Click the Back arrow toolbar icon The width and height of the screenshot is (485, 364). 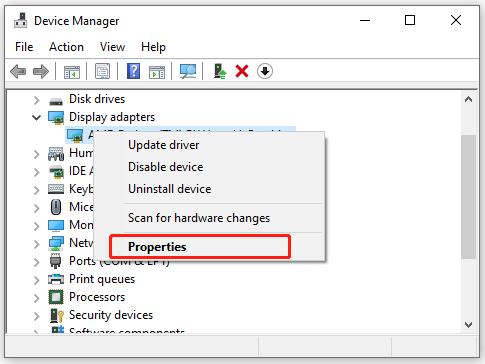tap(18, 71)
